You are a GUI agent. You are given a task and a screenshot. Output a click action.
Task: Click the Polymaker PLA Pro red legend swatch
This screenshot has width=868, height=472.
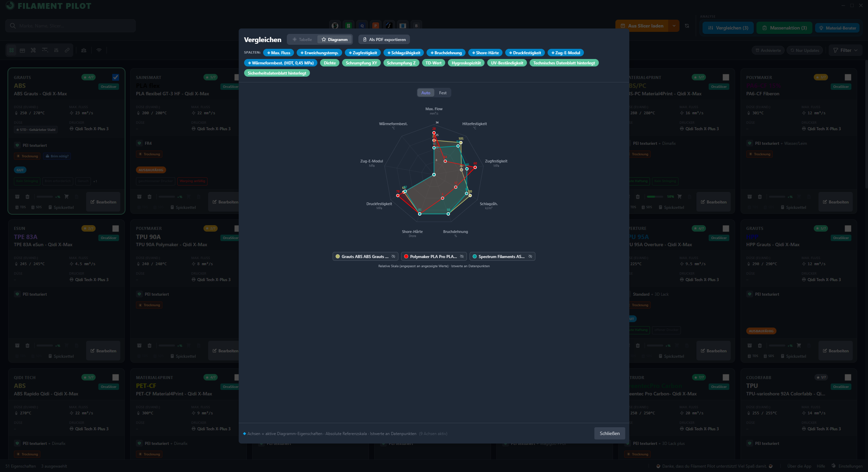[406, 257]
